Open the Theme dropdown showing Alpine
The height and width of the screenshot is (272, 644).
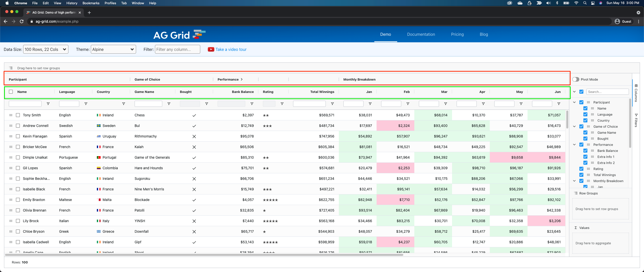click(113, 49)
